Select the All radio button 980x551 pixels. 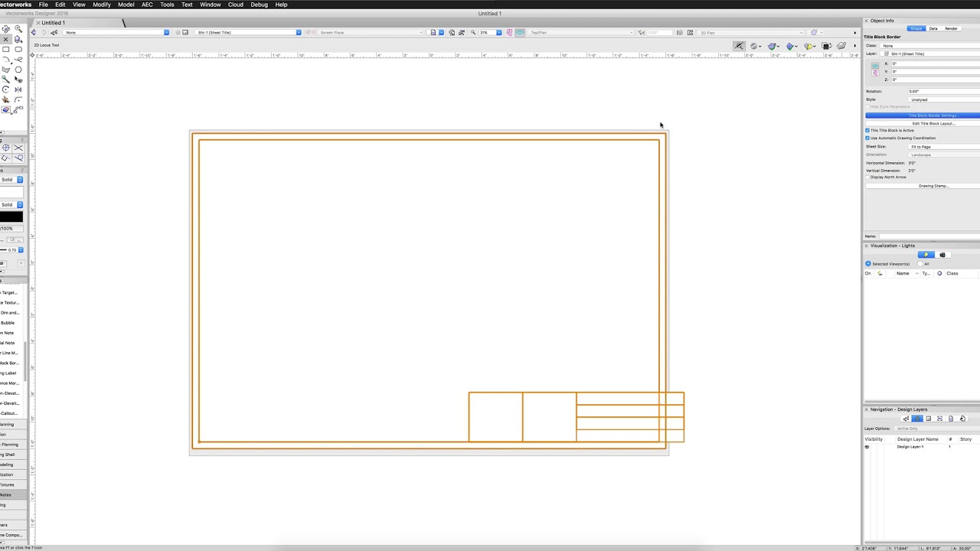pyautogui.click(x=920, y=264)
